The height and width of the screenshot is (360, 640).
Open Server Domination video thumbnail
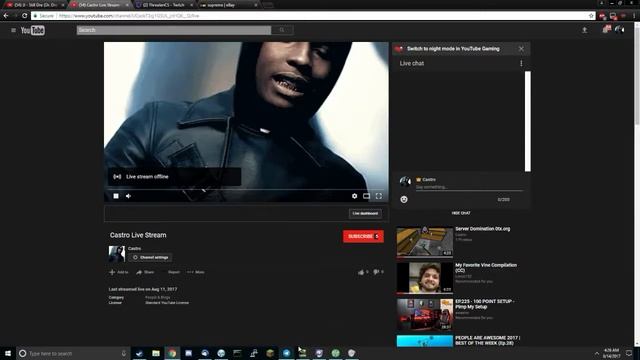coord(424,242)
